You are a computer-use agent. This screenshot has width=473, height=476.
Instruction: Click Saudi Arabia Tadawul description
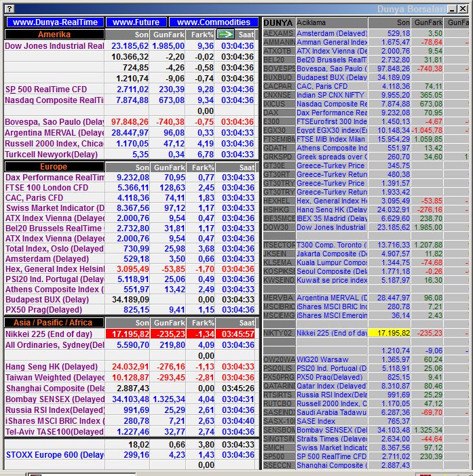tap(331, 412)
